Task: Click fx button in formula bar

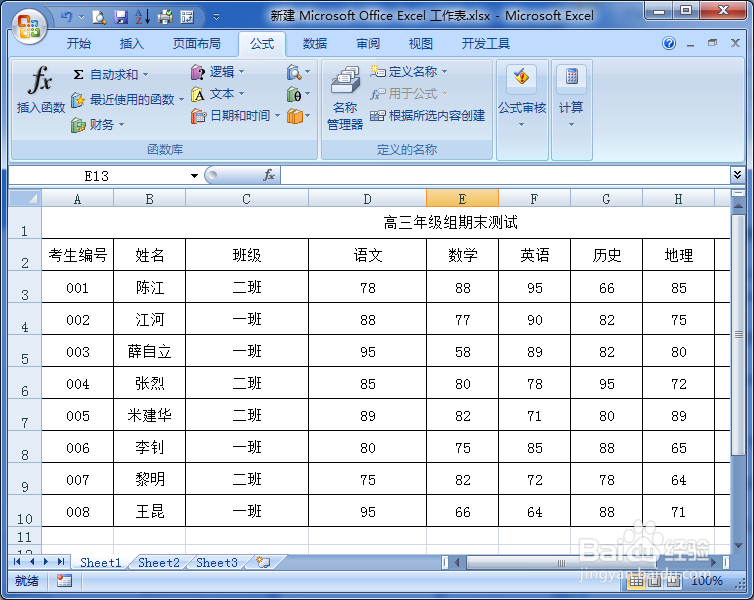Action: click(x=269, y=175)
